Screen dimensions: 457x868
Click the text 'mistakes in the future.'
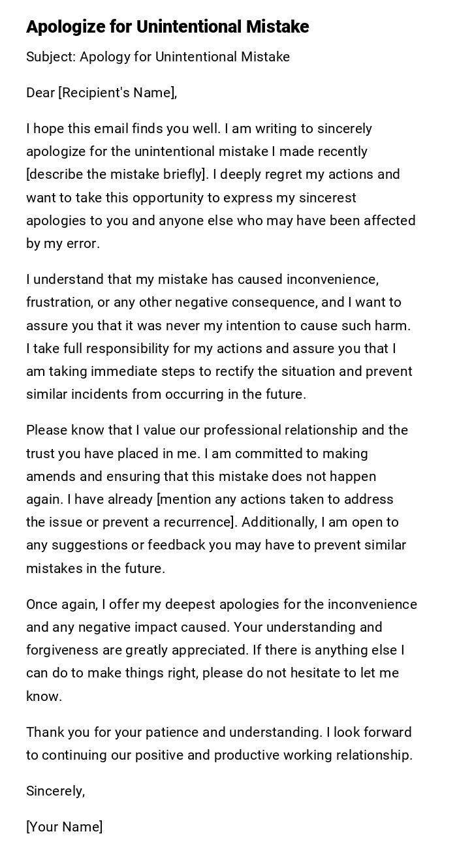coord(95,568)
